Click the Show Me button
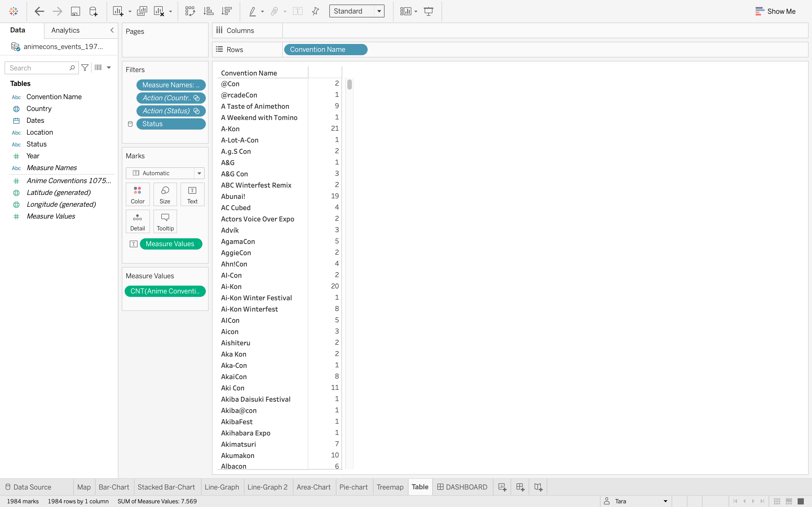The height and width of the screenshot is (507, 812). click(775, 11)
